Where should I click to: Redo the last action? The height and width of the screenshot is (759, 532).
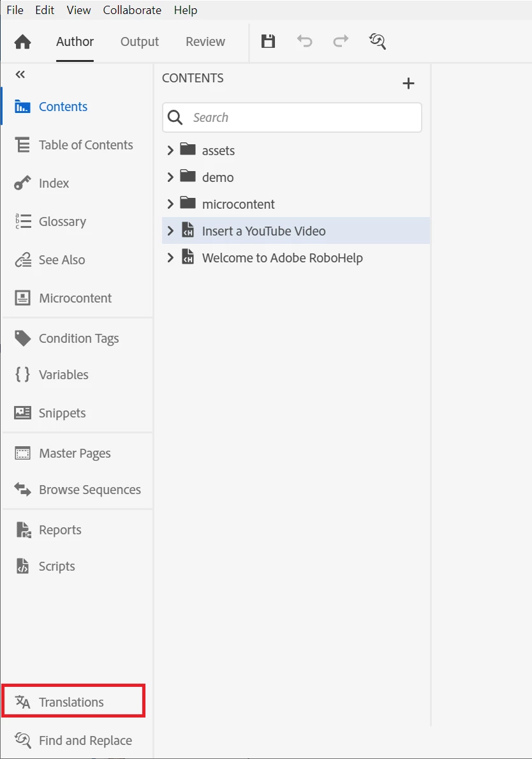pos(341,41)
